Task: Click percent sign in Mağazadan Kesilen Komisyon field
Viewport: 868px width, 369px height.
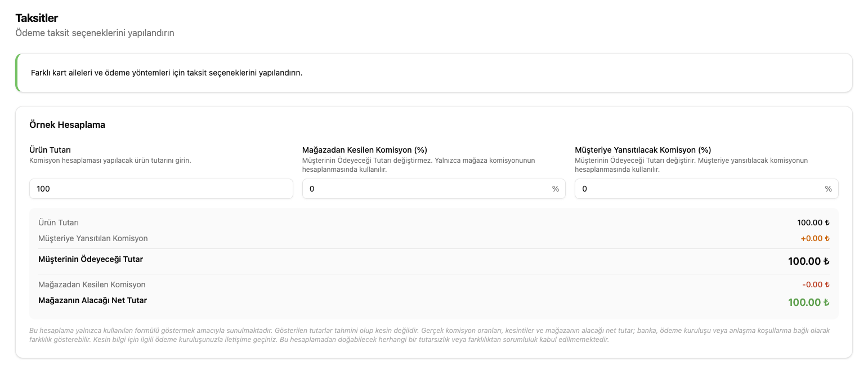Action: click(556, 189)
